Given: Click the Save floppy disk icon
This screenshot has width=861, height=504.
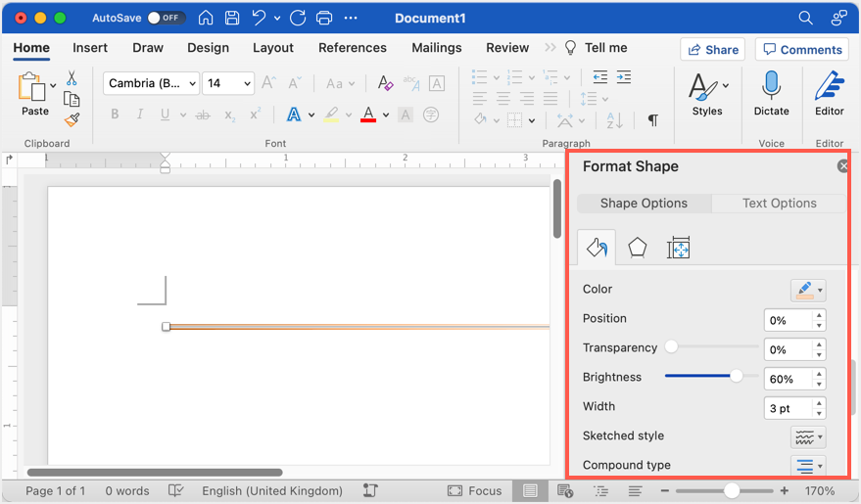Looking at the screenshot, I should tap(232, 19).
